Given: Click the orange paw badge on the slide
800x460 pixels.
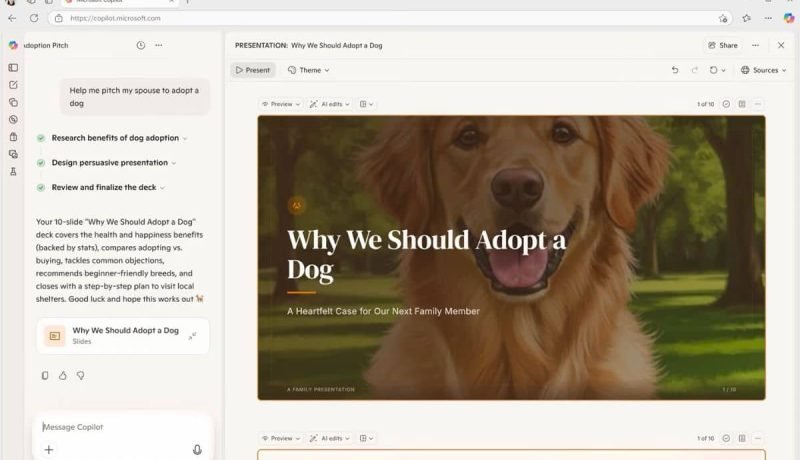Looking at the screenshot, I should pos(296,206).
